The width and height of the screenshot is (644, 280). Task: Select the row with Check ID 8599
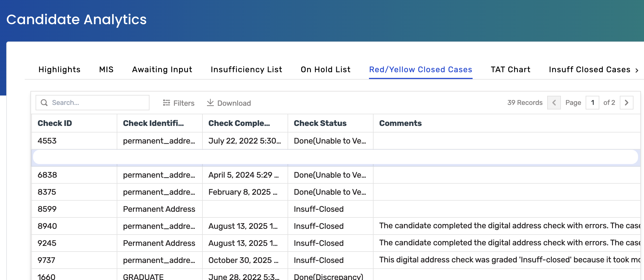[x=47, y=209]
